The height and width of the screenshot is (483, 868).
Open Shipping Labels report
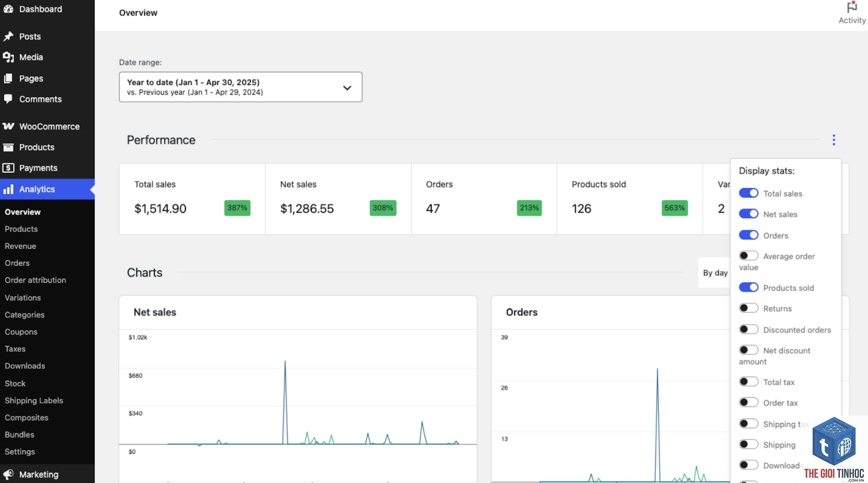(x=34, y=401)
